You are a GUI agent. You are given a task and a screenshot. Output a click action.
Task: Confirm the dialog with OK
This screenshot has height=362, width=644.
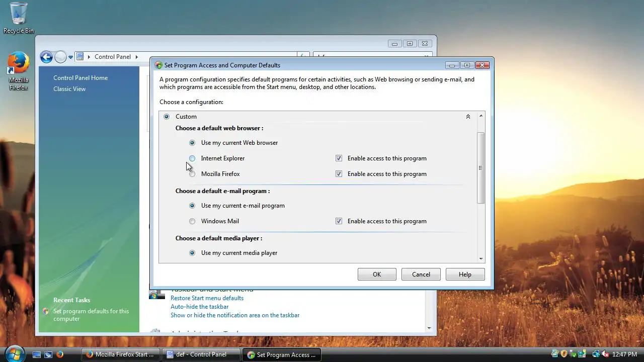(x=377, y=275)
